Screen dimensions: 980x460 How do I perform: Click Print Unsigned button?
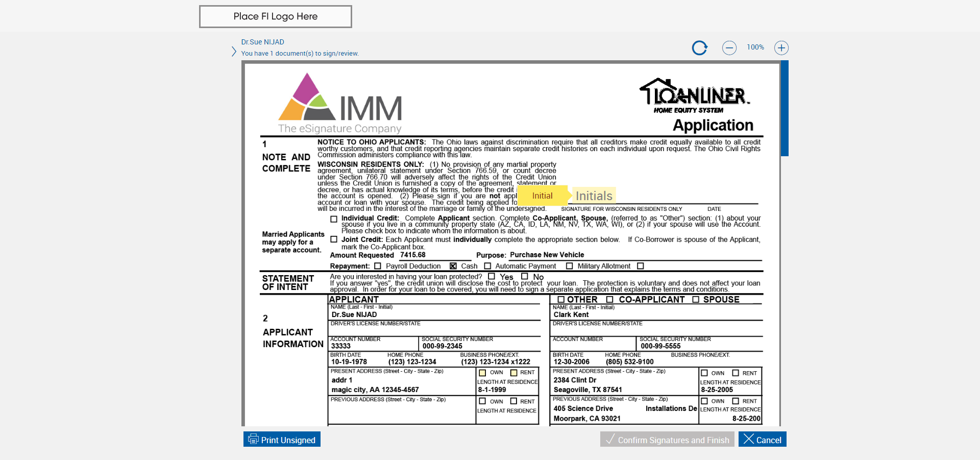click(x=282, y=440)
